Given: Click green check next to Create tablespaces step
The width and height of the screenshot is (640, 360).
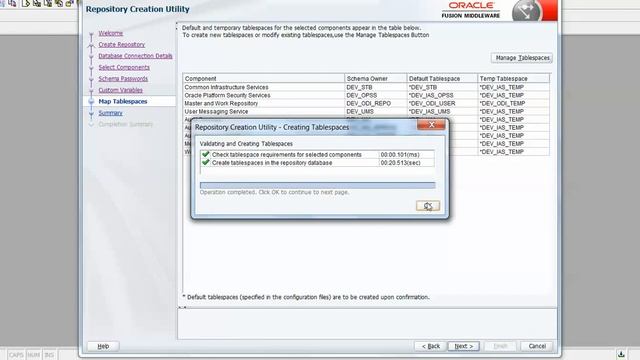Looking at the screenshot, I should point(205,162).
